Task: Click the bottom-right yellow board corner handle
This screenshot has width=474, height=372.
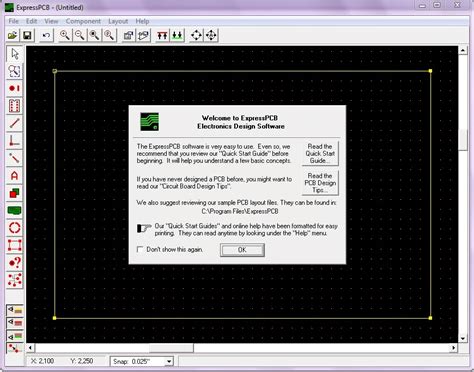Action: [x=430, y=318]
